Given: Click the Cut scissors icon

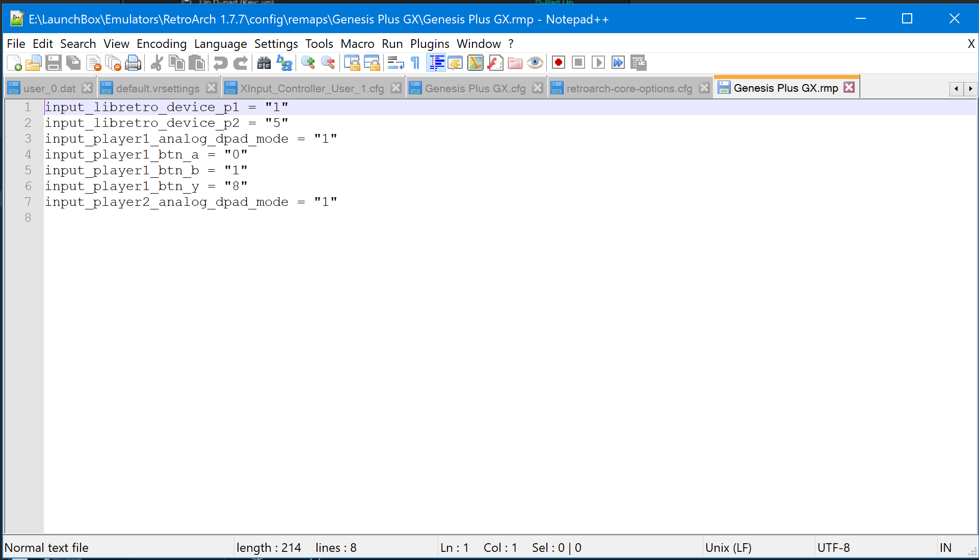Looking at the screenshot, I should coord(157,63).
